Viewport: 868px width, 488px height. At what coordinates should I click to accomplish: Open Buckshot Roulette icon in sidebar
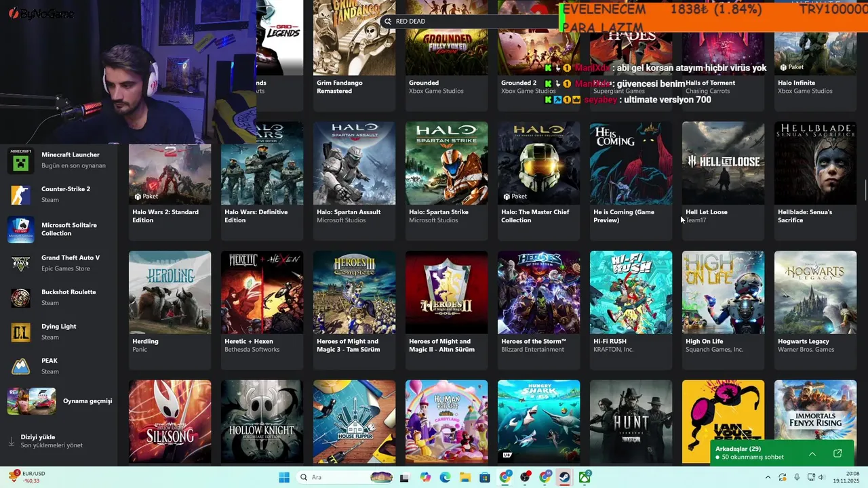click(x=20, y=298)
